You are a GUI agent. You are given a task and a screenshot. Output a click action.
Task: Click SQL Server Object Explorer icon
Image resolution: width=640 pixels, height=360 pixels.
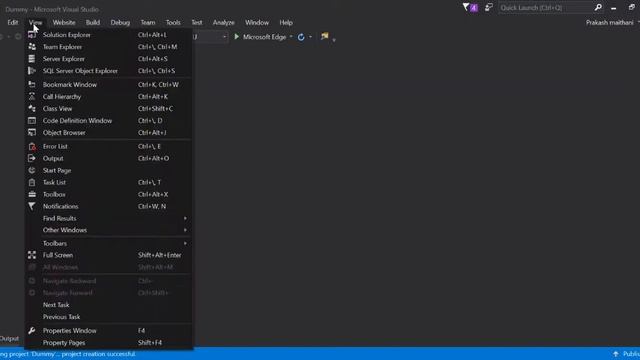(32, 71)
